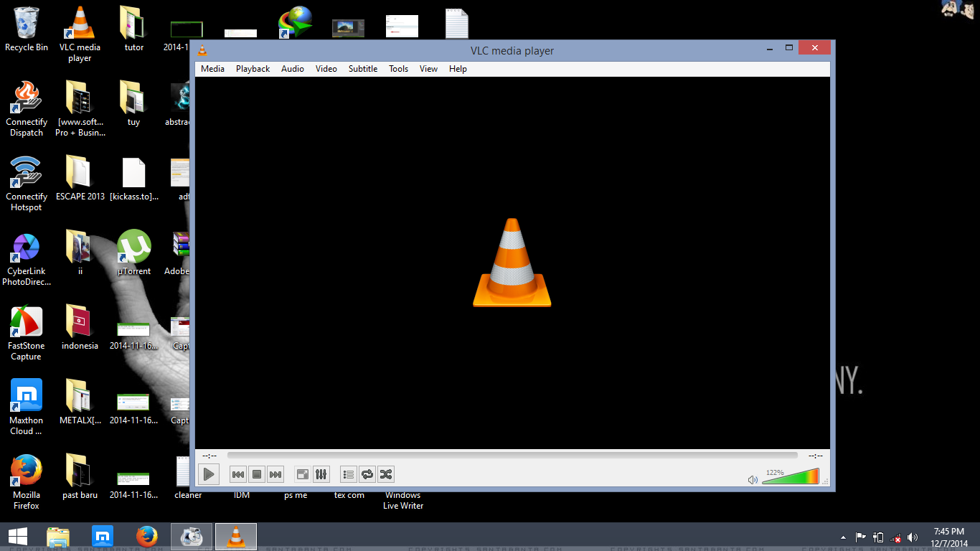Toggle the VLC playlist view
Screen dimensions: 980x551
point(349,474)
